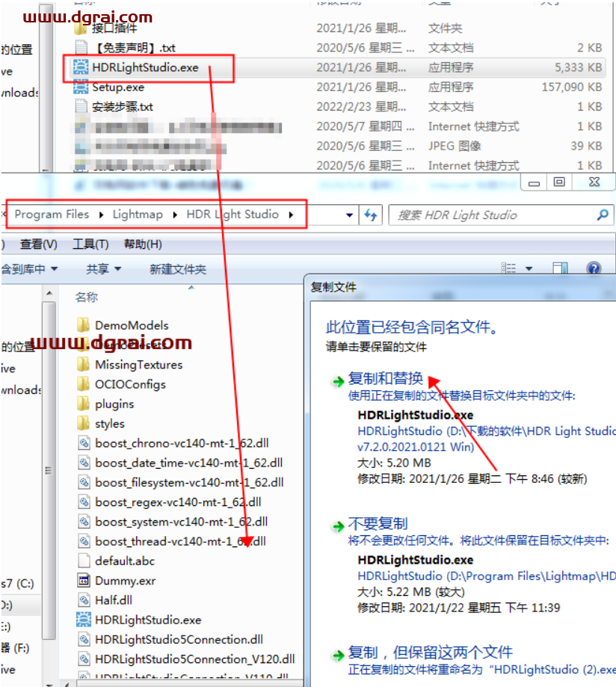This screenshot has height=687, width=616.
Task: Choose 不要复制 option
Action: [378, 523]
